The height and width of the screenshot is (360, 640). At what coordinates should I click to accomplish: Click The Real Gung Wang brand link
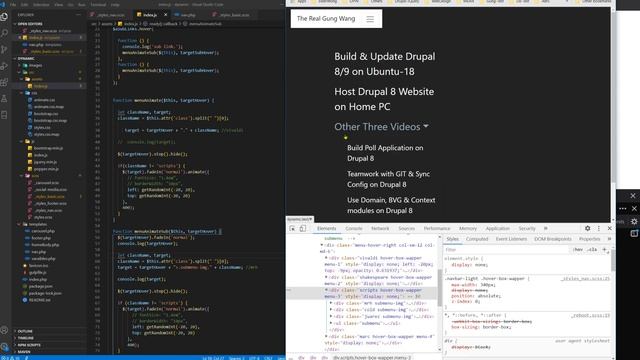click(x=326, y=19)
